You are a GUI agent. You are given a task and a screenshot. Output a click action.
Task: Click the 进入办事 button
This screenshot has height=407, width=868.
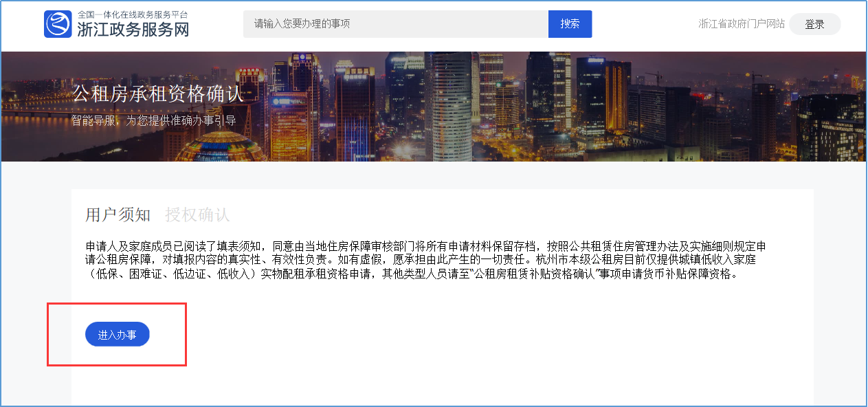point(118,335)
